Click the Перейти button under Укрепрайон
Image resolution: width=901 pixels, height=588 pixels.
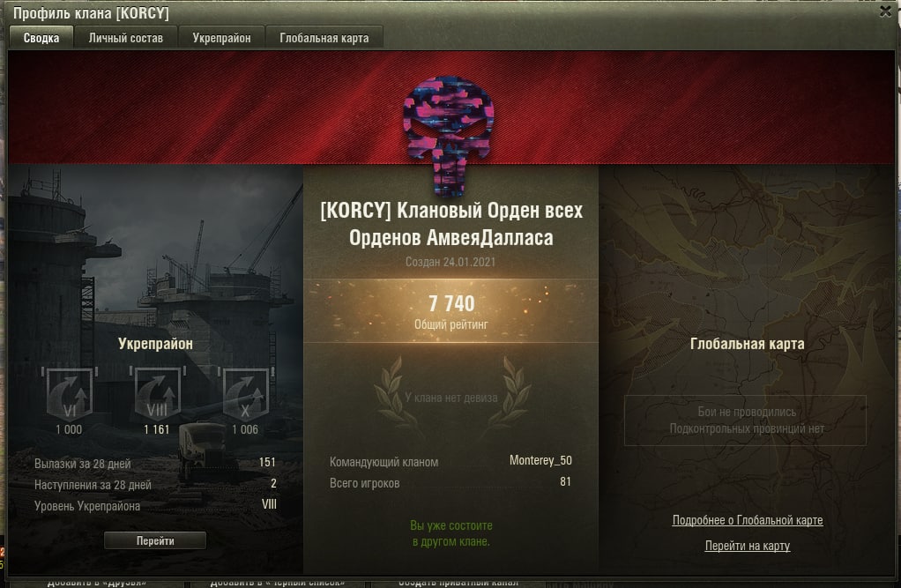(x=155, y=540)
